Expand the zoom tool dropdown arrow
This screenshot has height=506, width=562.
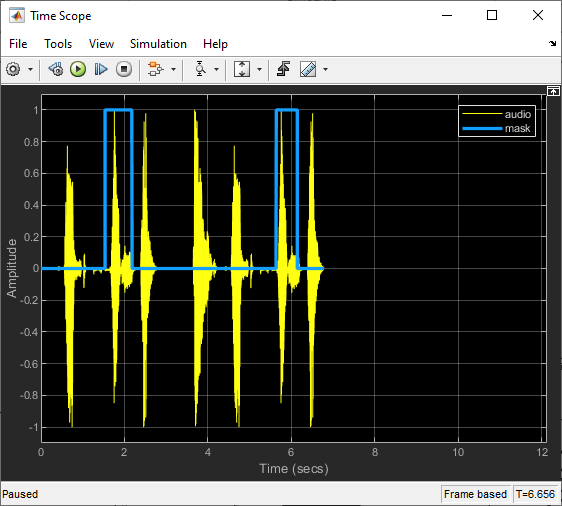pos(216,69)
